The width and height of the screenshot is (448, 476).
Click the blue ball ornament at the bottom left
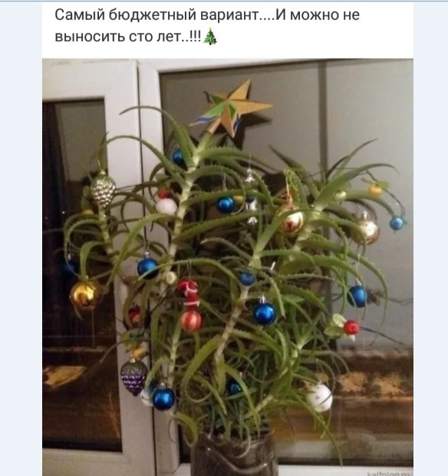[164, 398]
